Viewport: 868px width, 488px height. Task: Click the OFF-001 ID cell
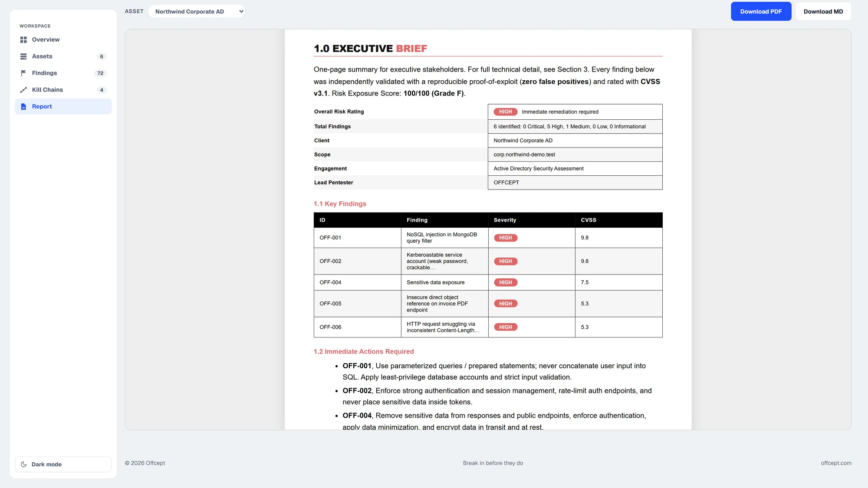point(357,238)
